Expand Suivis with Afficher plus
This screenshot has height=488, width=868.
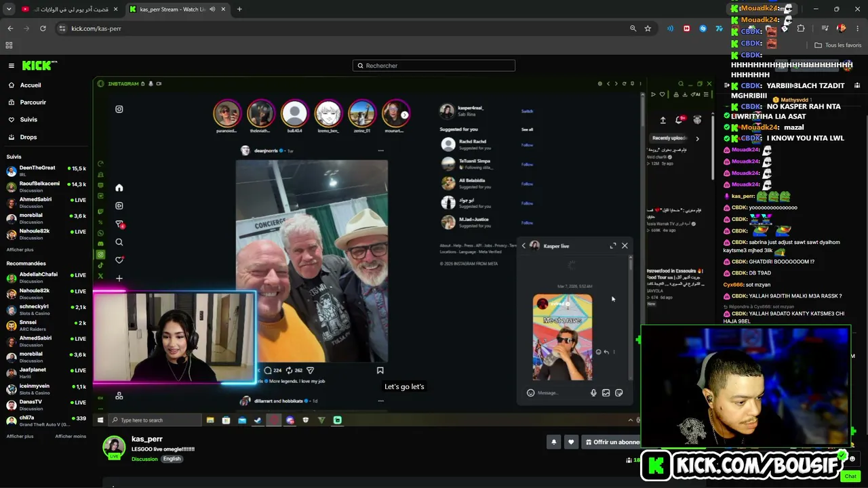20,249
